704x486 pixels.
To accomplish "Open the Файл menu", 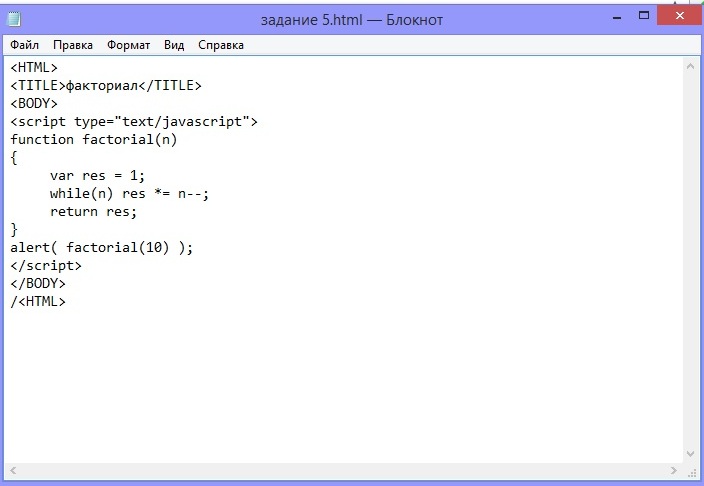I will coord(25,45).
